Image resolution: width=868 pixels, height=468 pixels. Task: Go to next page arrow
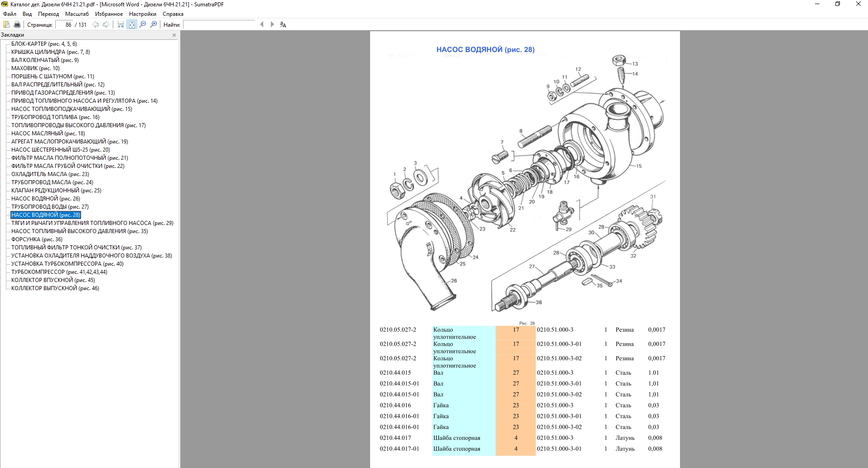click(106, 24)
